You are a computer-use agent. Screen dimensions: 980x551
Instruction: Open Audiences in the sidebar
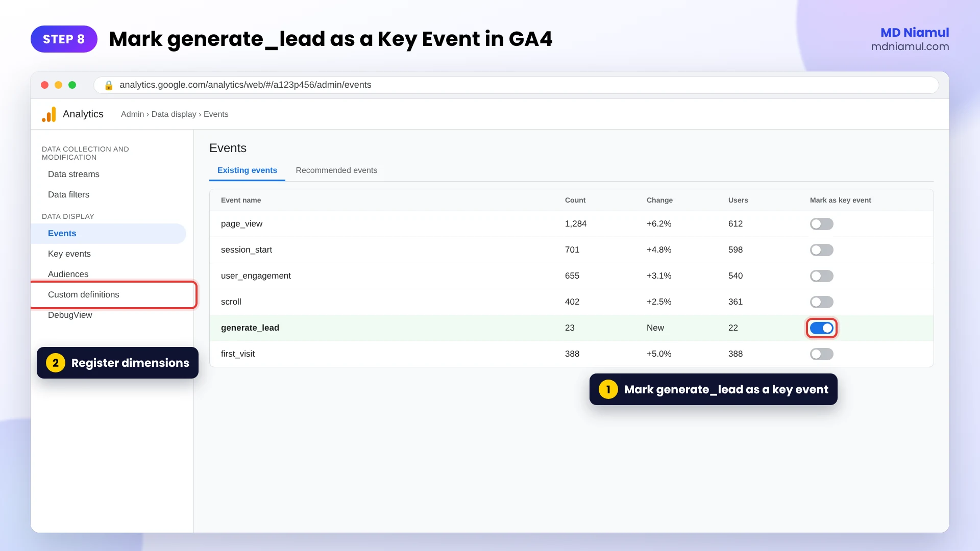coord(68,274)
